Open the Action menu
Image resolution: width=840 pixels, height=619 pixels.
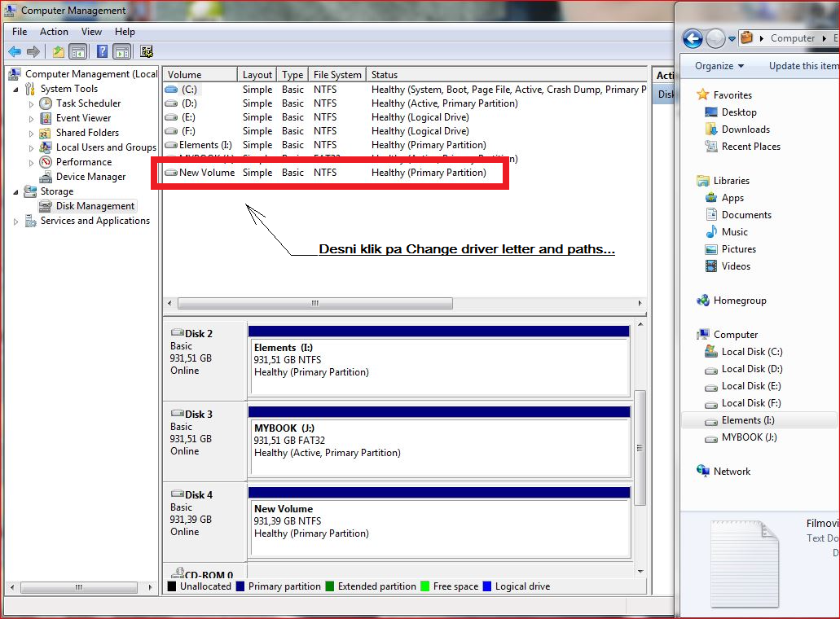click(x=54, y=32)
